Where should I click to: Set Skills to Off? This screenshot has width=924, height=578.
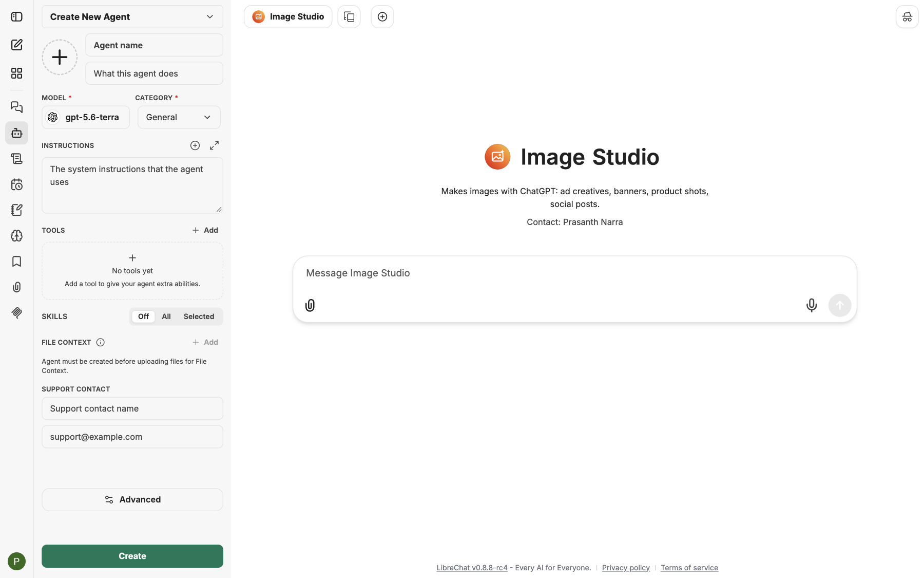pyautogui.click(x=143, y=316)
